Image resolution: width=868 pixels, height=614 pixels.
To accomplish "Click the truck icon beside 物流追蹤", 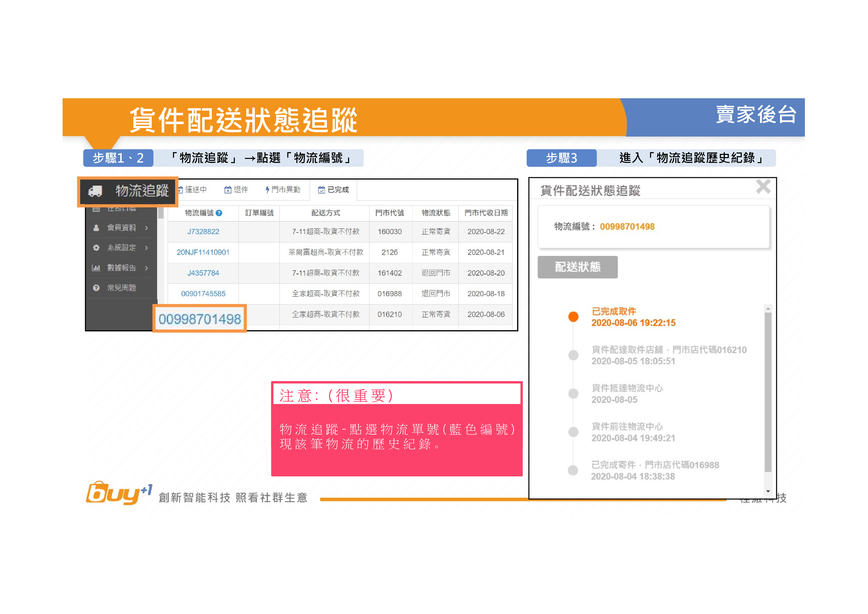I will click(x=95, y=191).
